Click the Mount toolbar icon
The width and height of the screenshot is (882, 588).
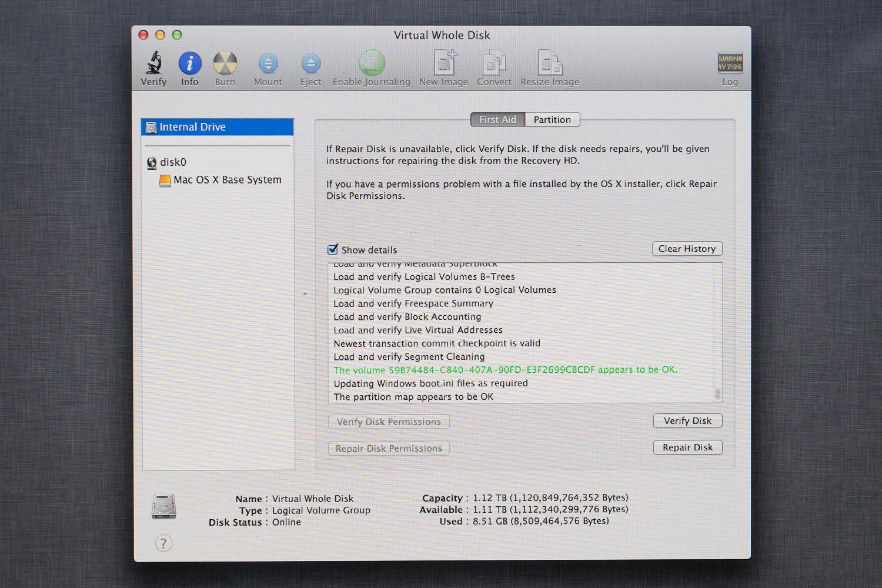[268, 64]
